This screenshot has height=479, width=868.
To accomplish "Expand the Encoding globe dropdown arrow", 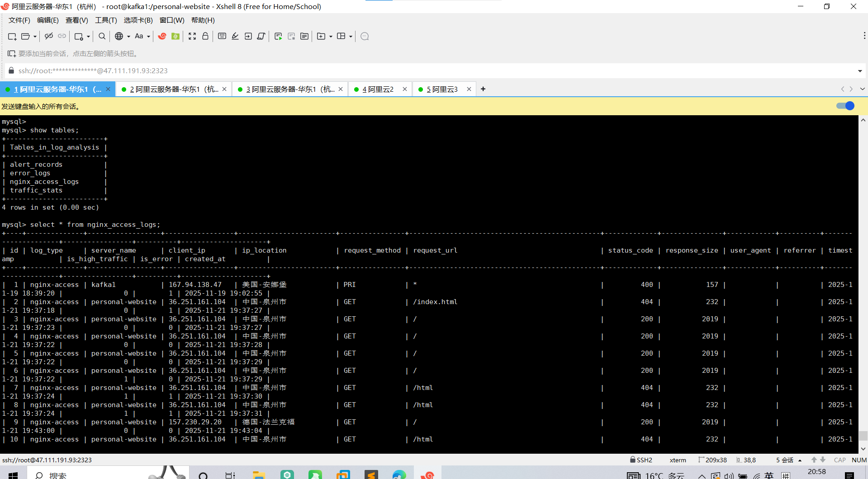I will (x=128, y=37).
